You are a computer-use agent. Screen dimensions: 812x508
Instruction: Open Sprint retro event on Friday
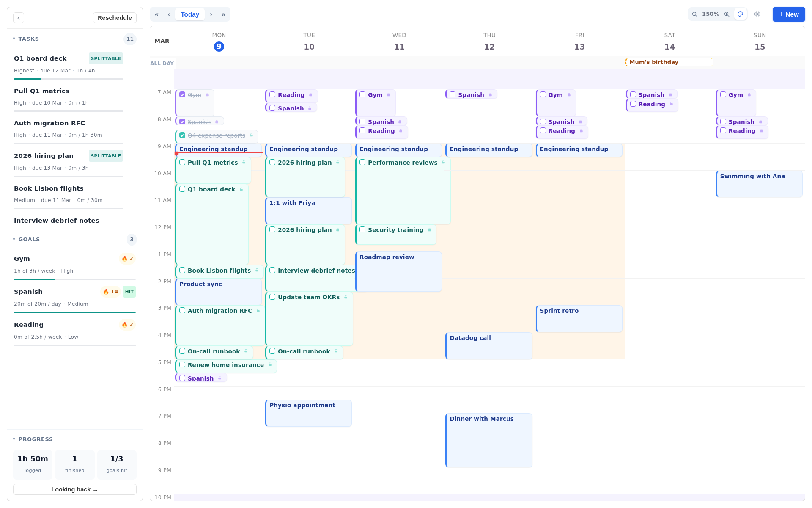pos(579,319)
